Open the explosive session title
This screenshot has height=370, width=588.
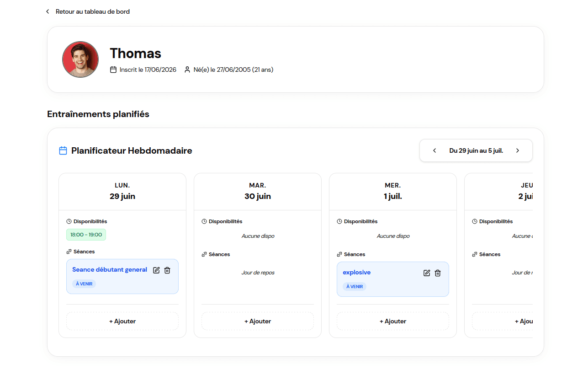(x=357, y=272)
